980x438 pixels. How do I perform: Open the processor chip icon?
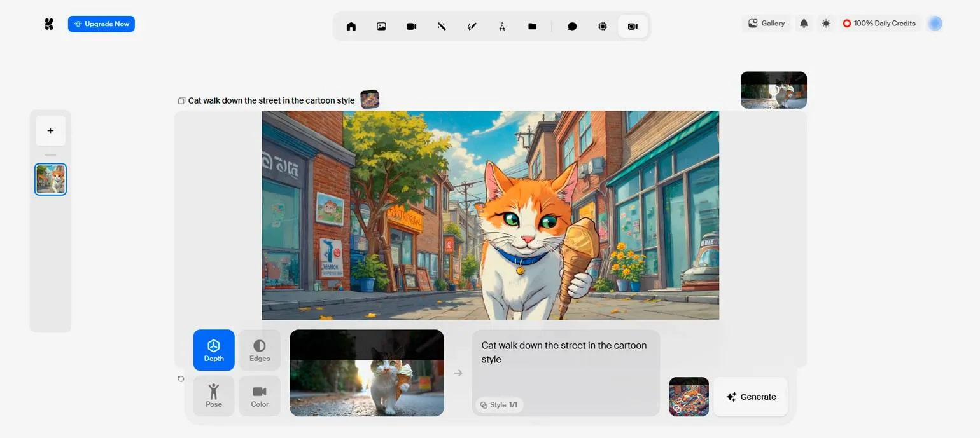602,26
